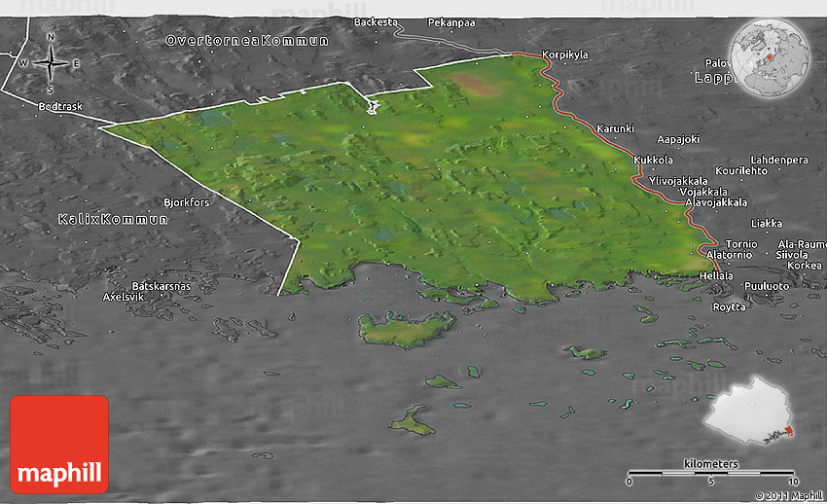Click the Kukkola town label

pyautogui.click(x=653, y=160)
